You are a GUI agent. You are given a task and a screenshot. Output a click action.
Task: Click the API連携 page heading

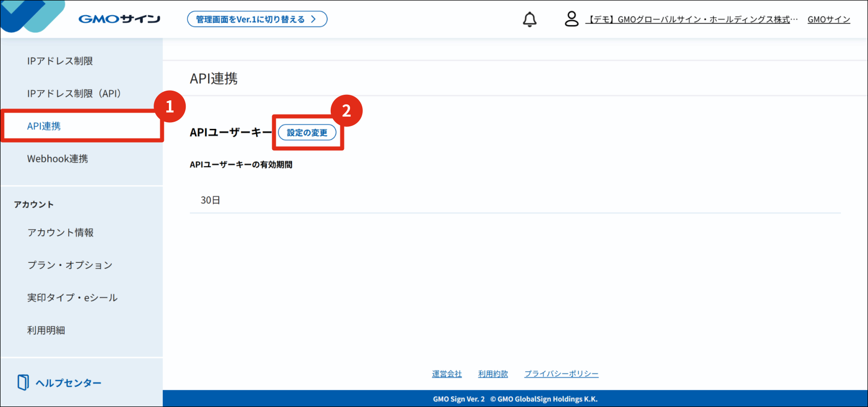(x=214, y=78)
